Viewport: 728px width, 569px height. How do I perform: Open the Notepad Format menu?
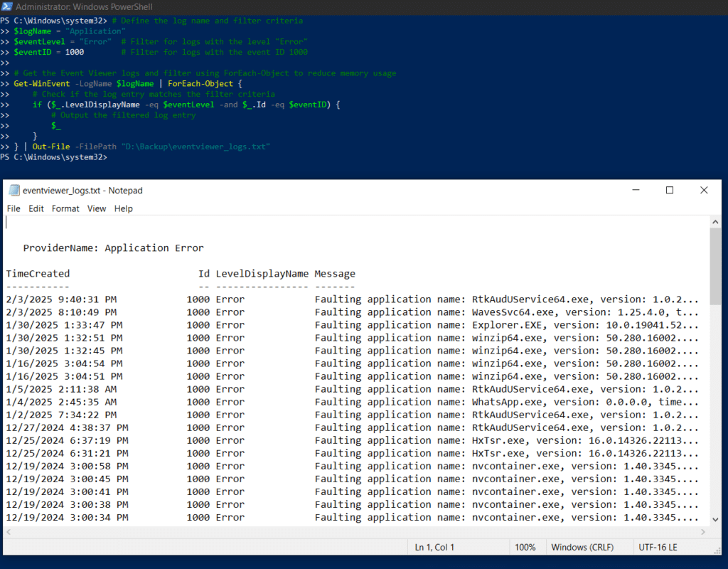point(65,208)
